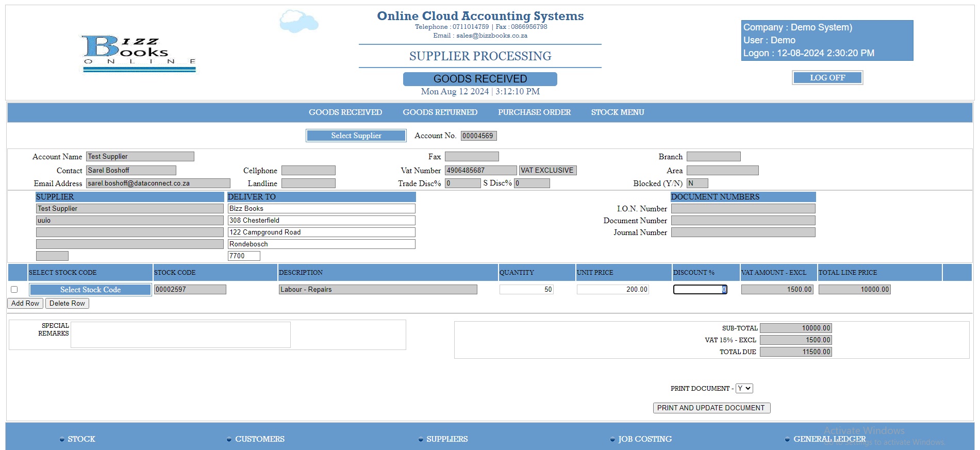Click the bullet icon next to GENERAL LEDGER

(787, 440)
